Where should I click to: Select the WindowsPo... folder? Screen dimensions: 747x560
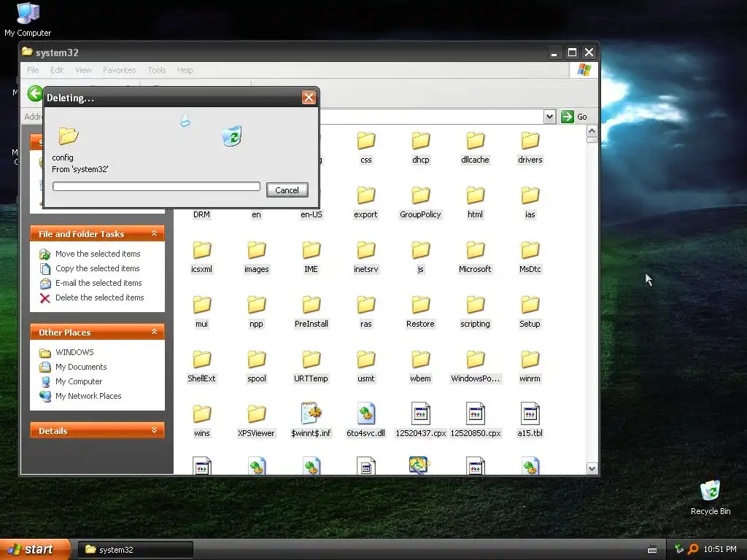[x=475, y=367]
